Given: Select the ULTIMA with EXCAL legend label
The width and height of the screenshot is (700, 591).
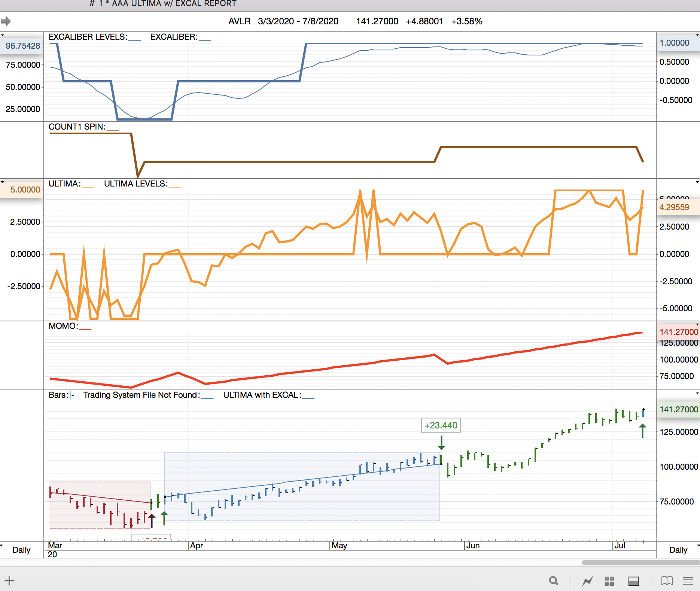Looking at the screenshot, I should 262,395.
